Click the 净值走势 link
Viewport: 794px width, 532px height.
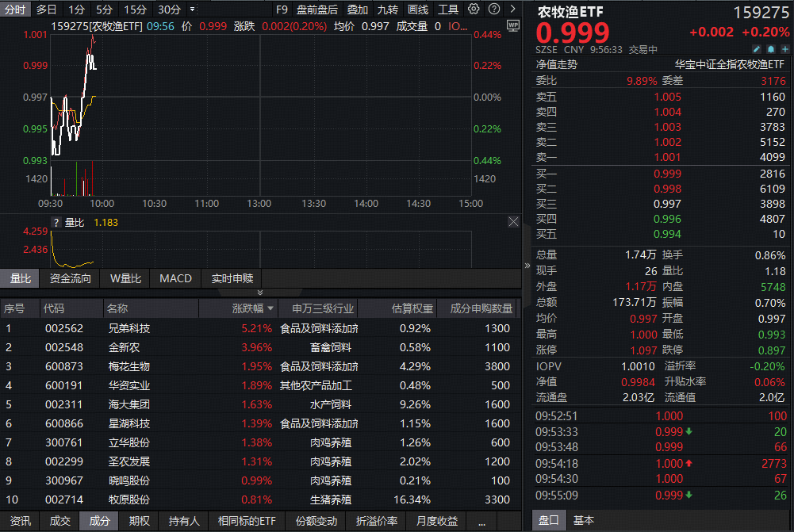557,65
